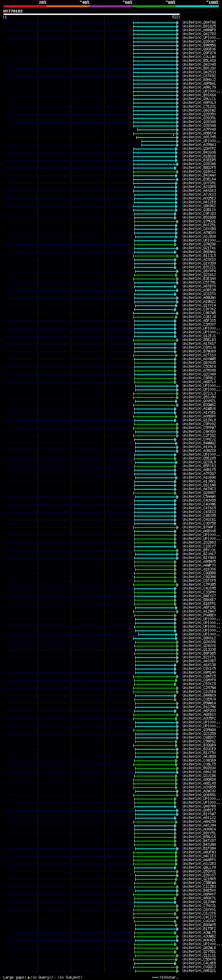
Task: Select the orange ~40% identity legend color
Action: (x=68, y=6)
